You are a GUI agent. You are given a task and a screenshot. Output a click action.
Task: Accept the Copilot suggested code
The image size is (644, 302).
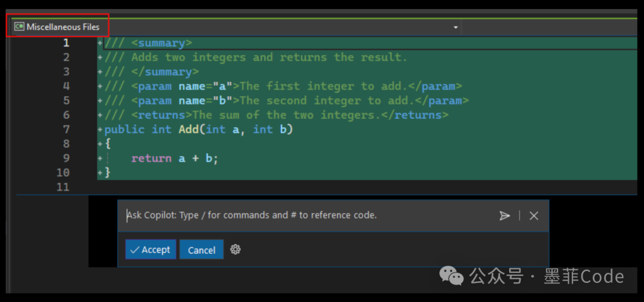150,249
